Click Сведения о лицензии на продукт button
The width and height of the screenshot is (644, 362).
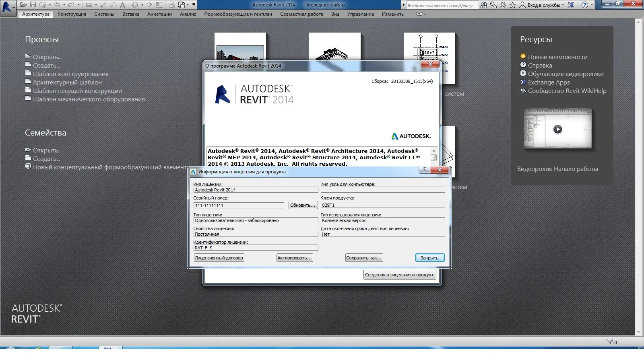(x=399, y=275)
